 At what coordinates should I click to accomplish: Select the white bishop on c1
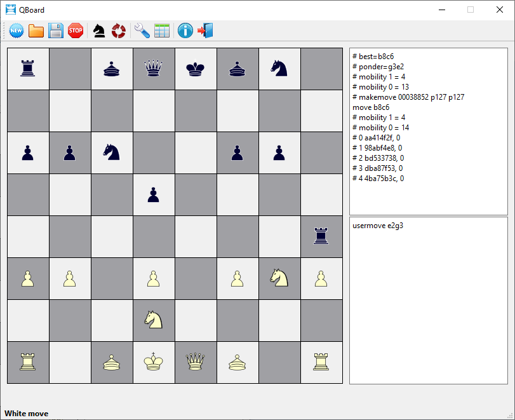[x=112, y=362]
